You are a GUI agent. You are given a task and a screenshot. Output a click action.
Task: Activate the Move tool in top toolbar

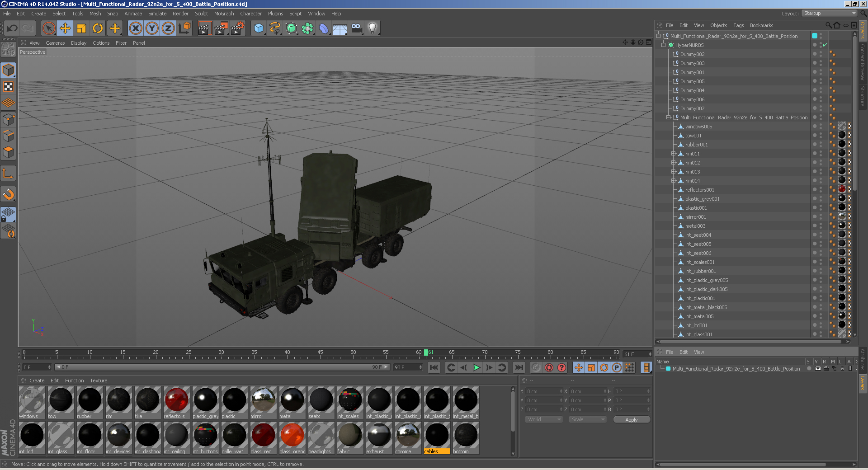(x=65, y=28)
